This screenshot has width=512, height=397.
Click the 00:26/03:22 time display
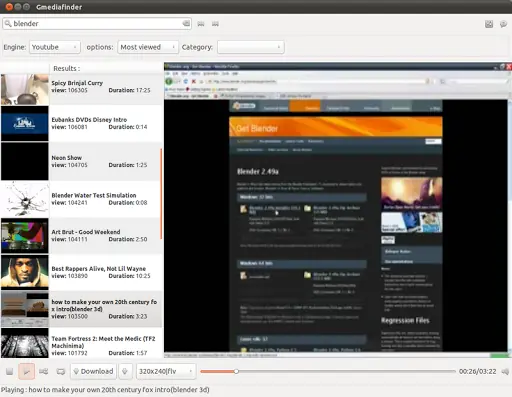click(477, 371)
